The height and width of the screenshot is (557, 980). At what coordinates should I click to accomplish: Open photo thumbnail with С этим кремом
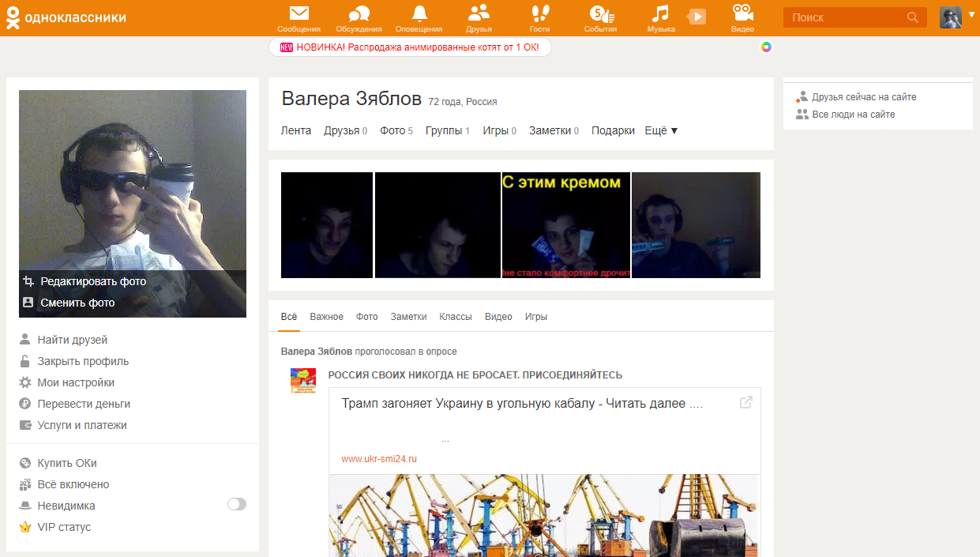566,225
